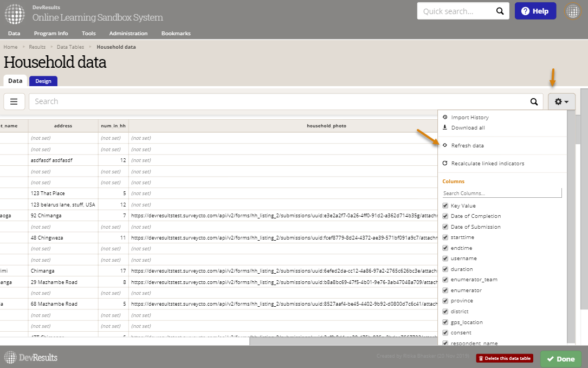
Task: Click the green Done button
Action: click(x=561, y=359)
